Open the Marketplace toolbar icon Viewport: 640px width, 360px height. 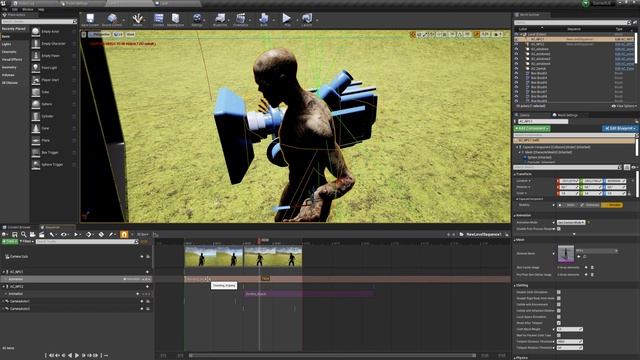[x=176, y=19]
